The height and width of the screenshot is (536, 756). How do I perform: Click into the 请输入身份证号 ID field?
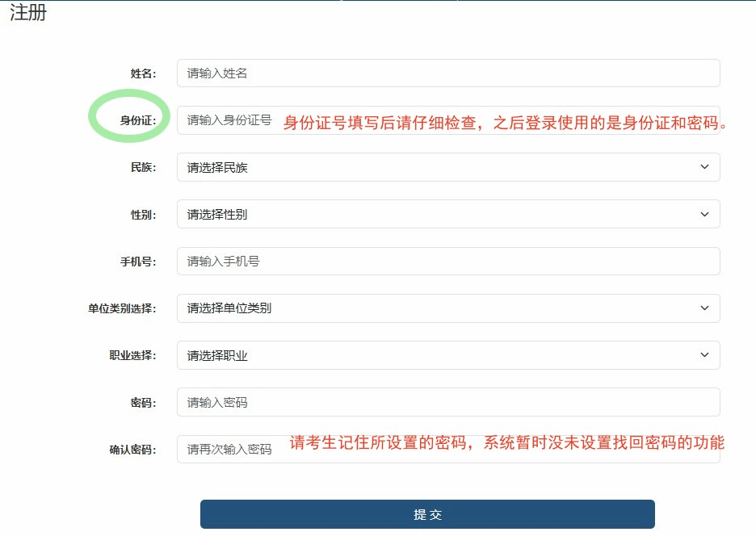(229, 120)
